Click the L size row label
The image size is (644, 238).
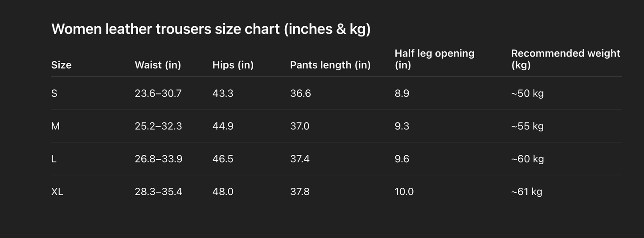[x=54, y=159]
